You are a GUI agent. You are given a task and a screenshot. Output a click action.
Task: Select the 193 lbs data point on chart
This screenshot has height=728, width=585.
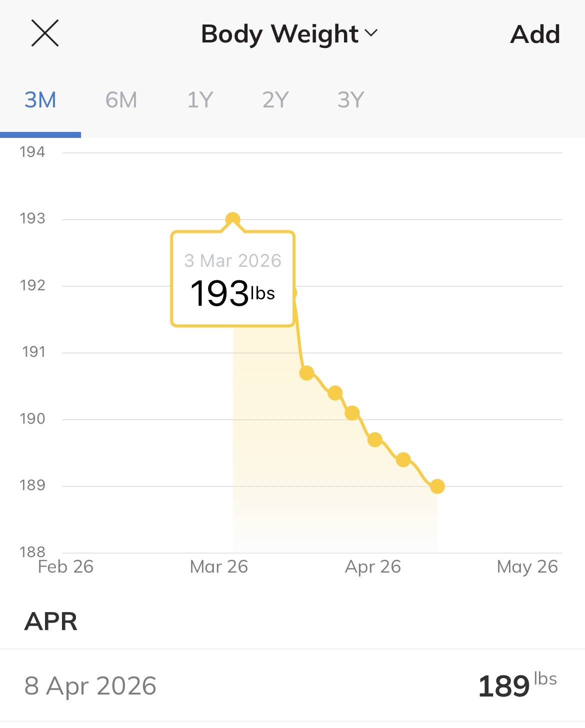click(x=232, y=219)
